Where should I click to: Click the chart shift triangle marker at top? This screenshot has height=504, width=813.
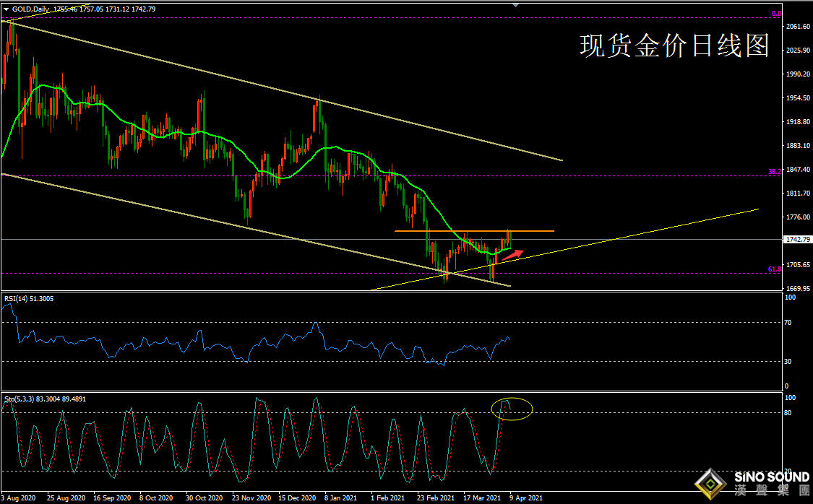click(514, 4)
